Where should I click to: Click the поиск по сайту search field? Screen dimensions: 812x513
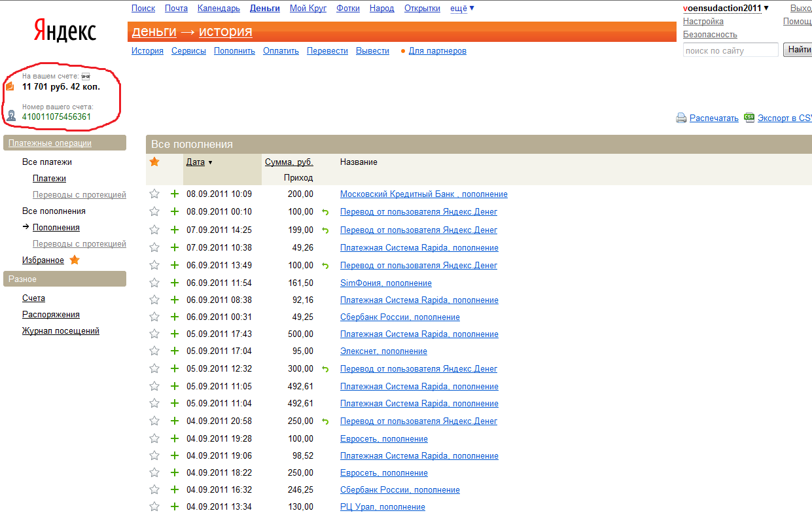tap(730, 50)
